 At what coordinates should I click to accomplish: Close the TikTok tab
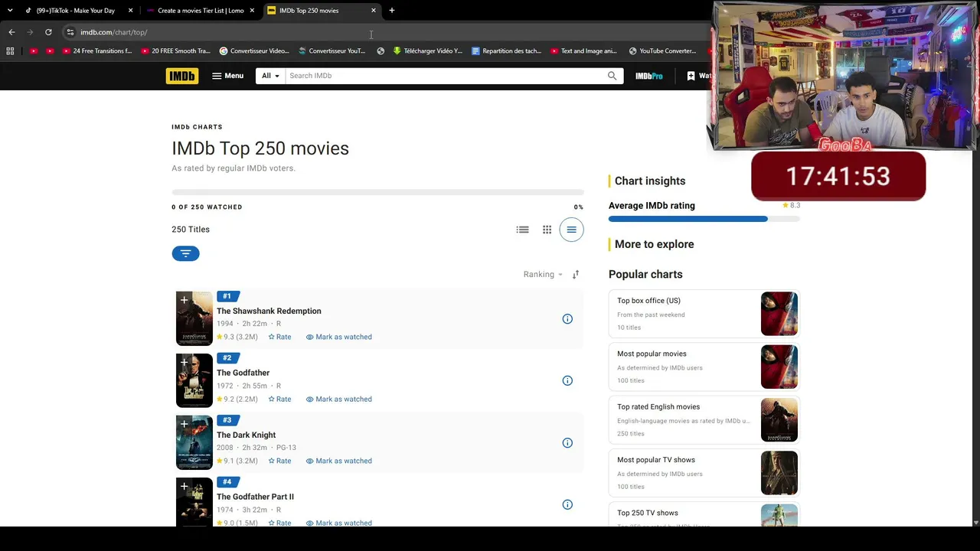131,11
